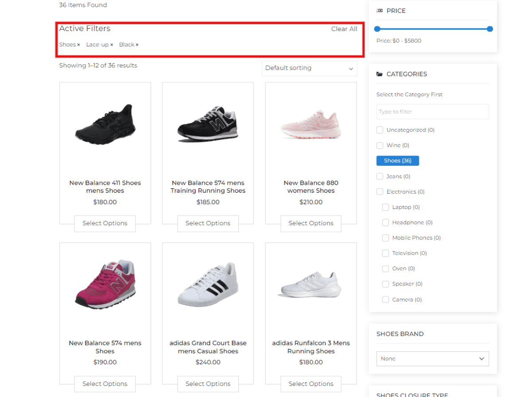This screenshot has height=397, width=532.
Task: Check the Camera subcategory checkbox
Action: [386, 300]
